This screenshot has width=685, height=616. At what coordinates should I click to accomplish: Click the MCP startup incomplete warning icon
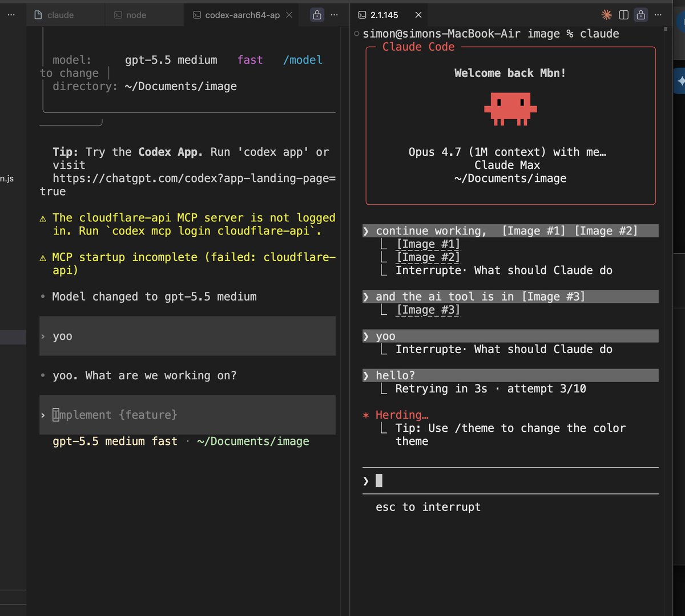pyautogui.click(x=43, y=258)
